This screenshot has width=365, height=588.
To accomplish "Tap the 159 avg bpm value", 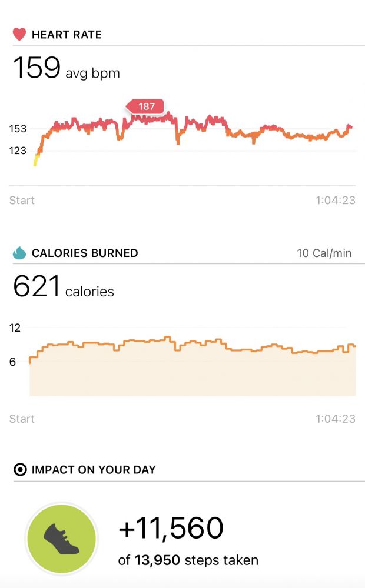I will pyautogui.click(x=66, y=69).
